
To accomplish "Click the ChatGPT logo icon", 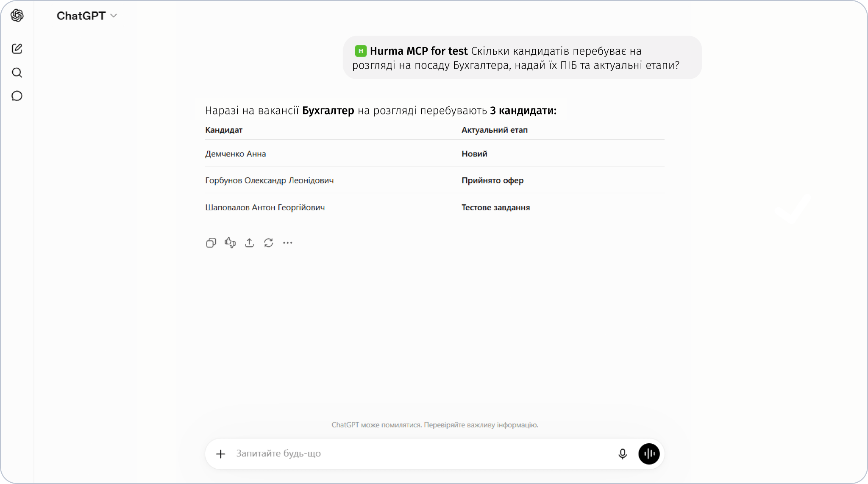I will [x=17, y=16].
